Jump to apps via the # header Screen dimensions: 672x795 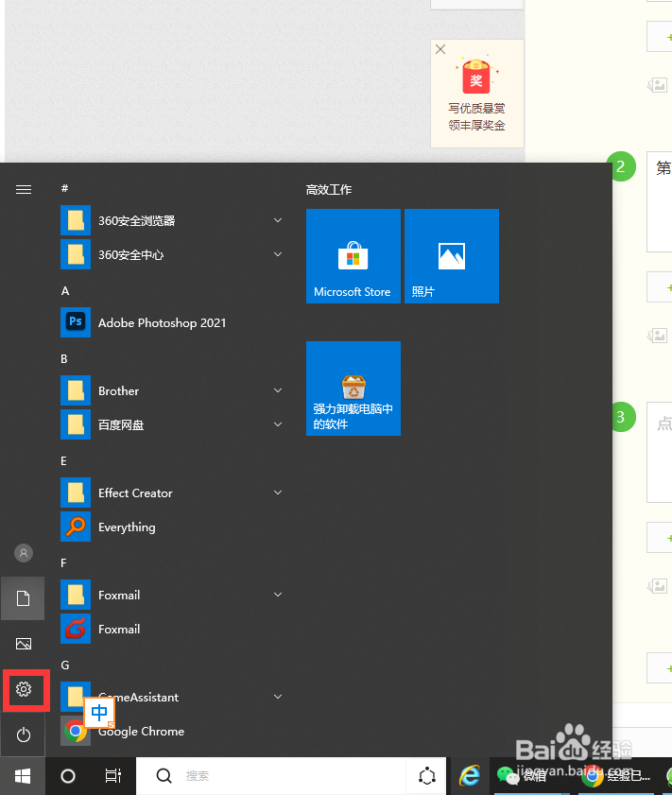point(64,188)
